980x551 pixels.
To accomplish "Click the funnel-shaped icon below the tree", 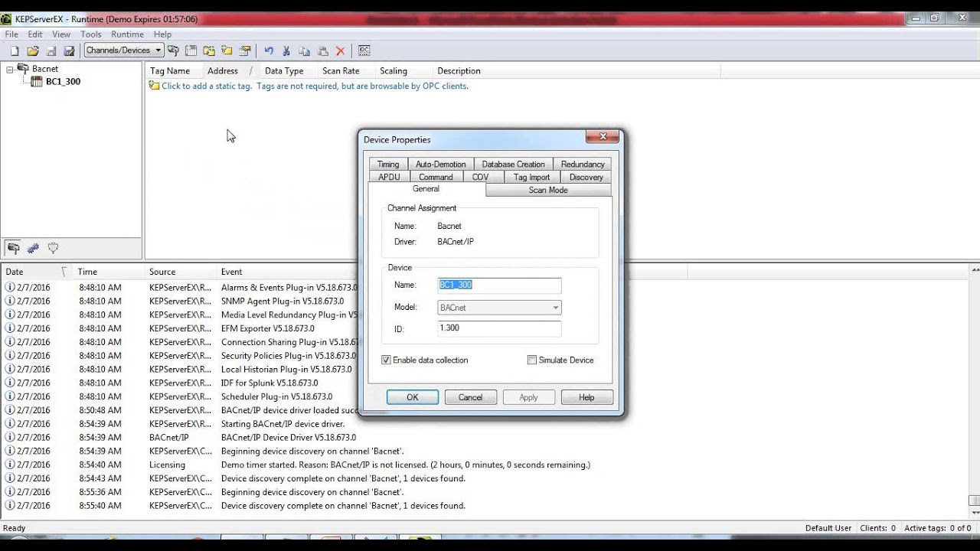I will (53, 248).
